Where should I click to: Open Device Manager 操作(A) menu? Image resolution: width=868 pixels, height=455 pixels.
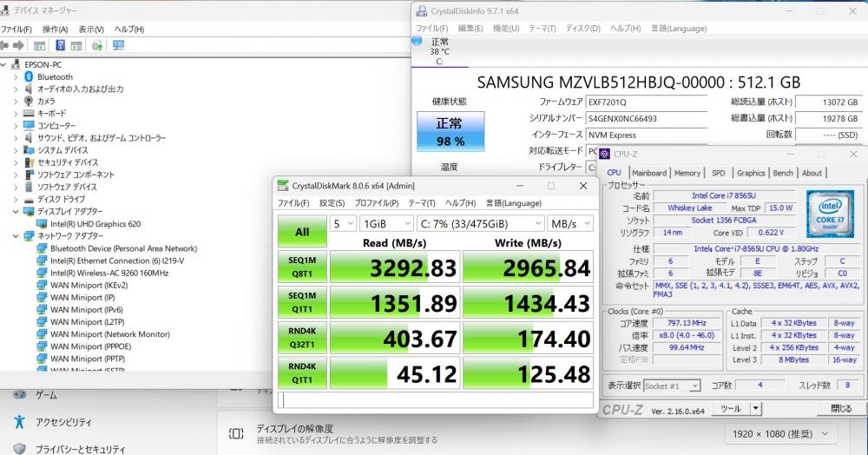point(55,29)
